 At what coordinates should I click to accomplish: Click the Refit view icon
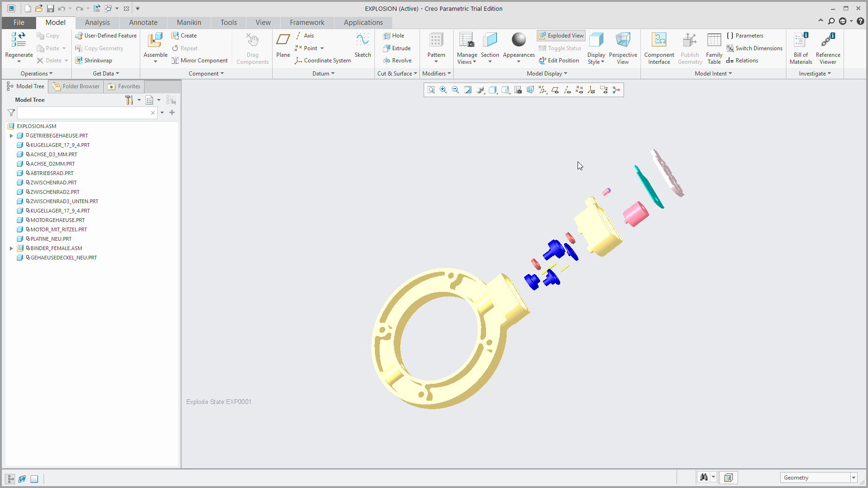(x=431, y=90)
